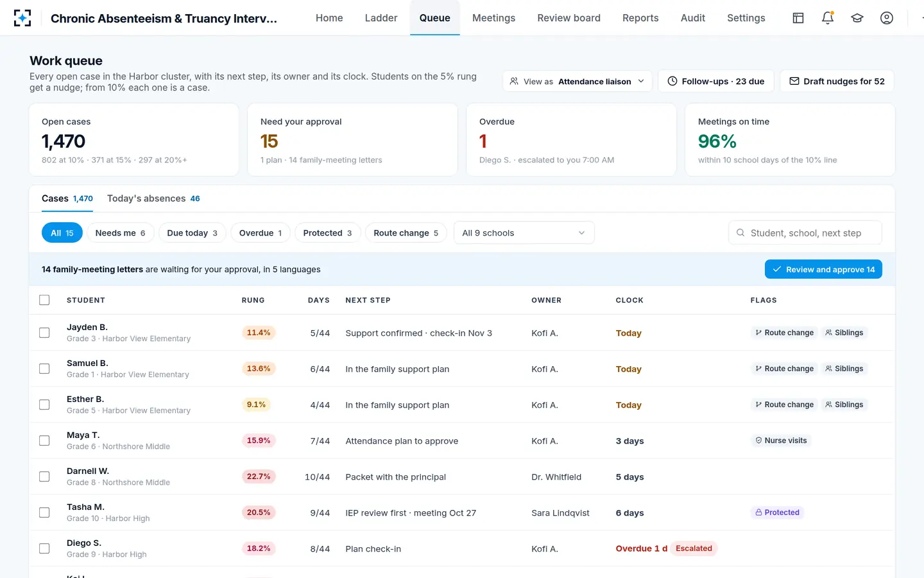The height and width of the screenshot is (578, 924).
Task: Click the app logo icon
Action: pos(22,18)
